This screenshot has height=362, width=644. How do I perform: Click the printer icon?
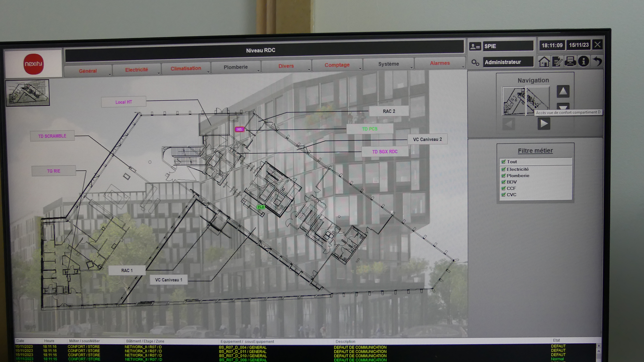pyautogui.click(x=570, y=61)
